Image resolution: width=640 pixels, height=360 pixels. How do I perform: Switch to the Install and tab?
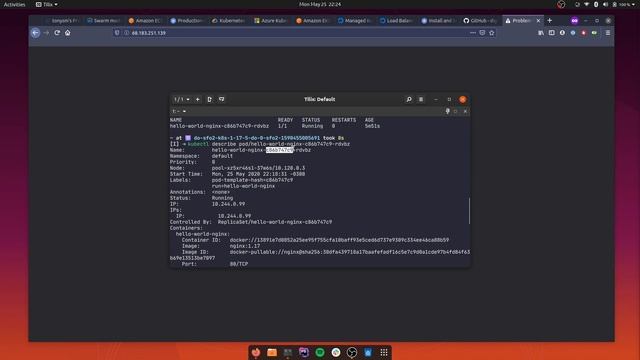click(438, 20)
